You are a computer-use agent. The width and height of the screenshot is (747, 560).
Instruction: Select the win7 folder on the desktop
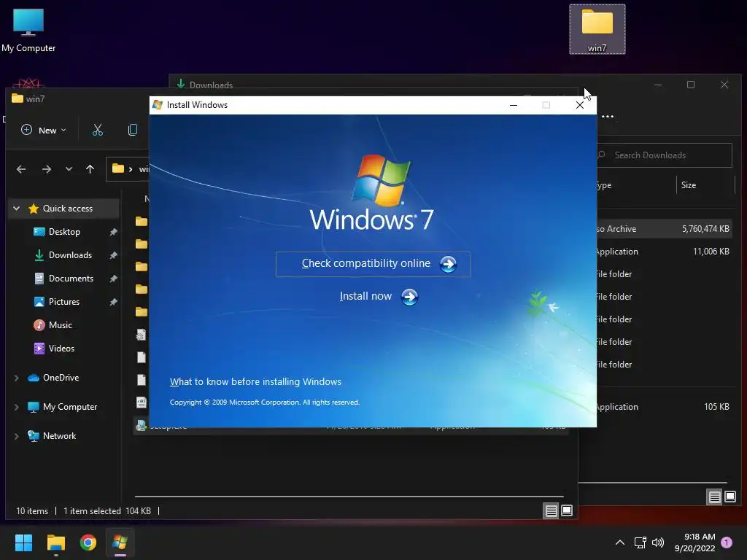pyautogui.click(x=597, y=29)
